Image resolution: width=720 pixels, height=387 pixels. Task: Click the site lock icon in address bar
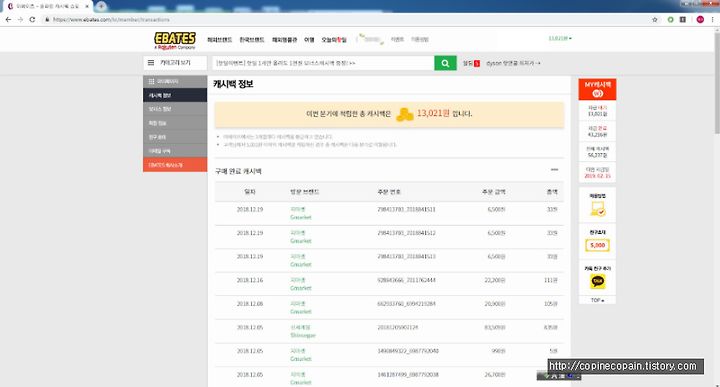(47, 19)
